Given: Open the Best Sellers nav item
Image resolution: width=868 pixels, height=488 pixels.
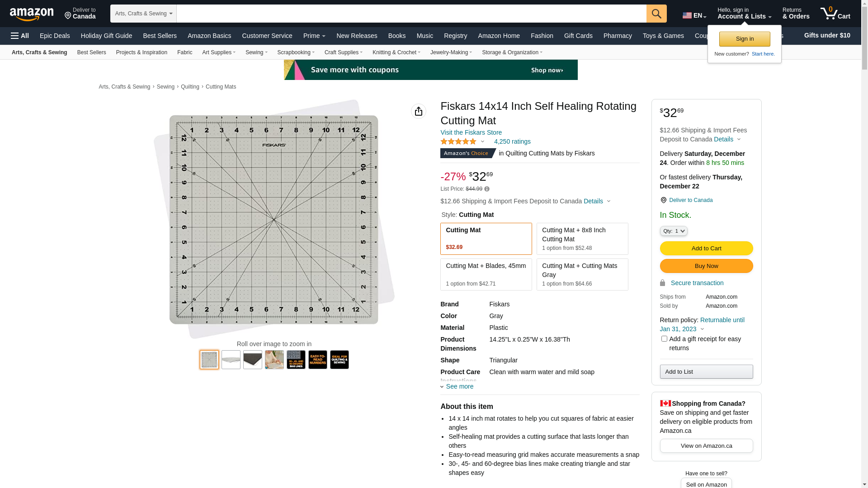Looking at the screenshot, I should tap(160, 36).
